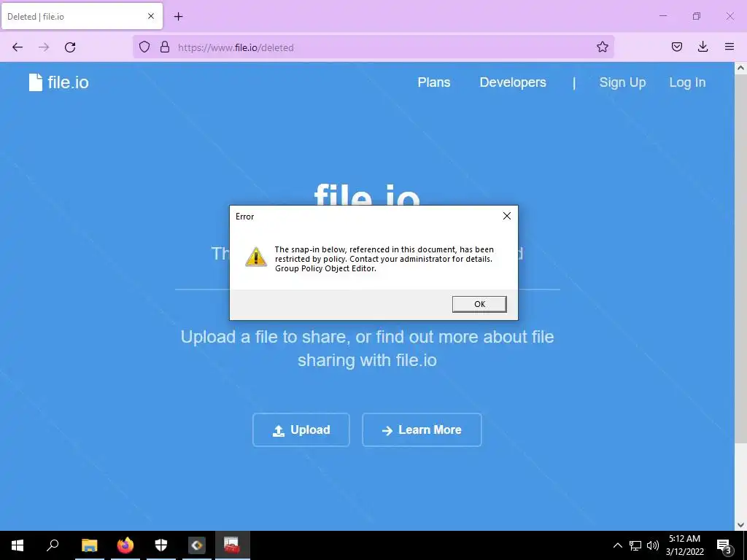Screen dimensions: 747x560
Task: Click the 'Upload a file to share' heading text
Action: (367, 349)
